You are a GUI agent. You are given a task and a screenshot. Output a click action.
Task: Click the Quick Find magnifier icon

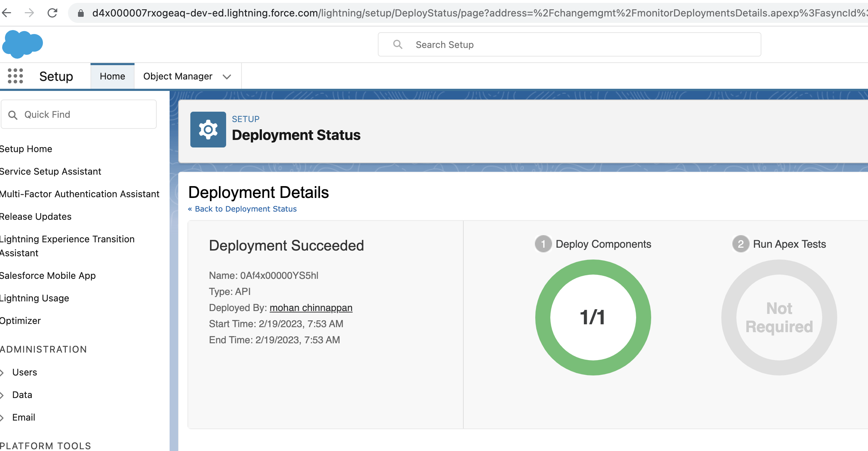(x=13, y=115)
